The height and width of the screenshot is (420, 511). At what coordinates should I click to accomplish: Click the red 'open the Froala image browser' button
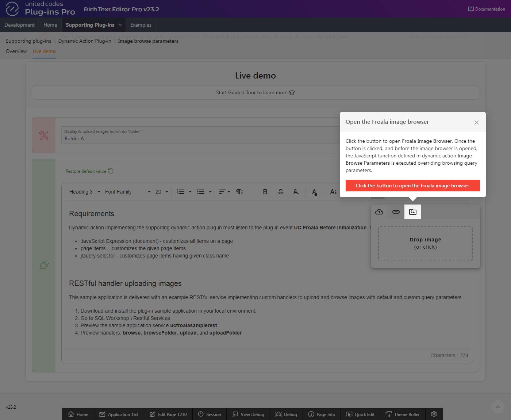coord(413,186)
